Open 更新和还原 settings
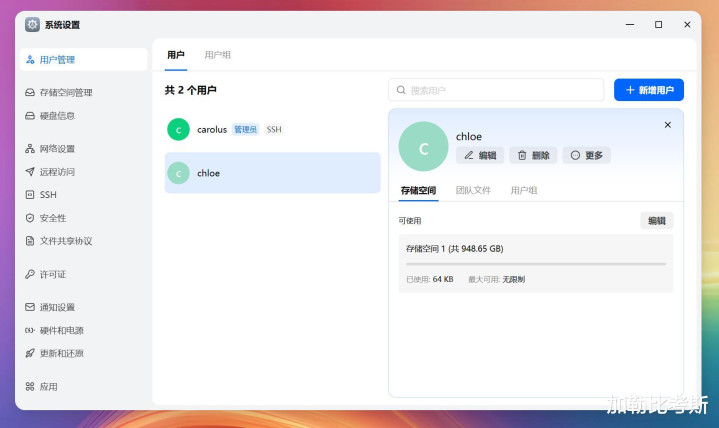 [55, 353]
